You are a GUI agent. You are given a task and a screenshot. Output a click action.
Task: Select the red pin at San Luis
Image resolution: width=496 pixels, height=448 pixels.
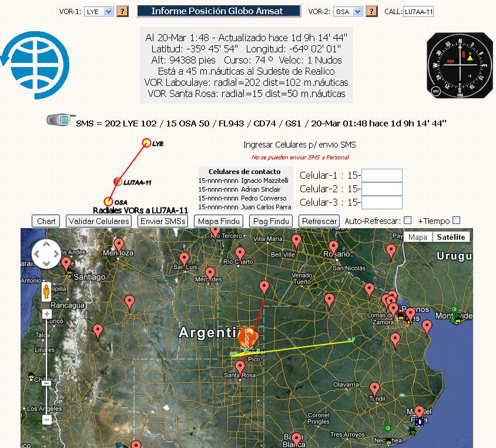[x=184, y=259]
